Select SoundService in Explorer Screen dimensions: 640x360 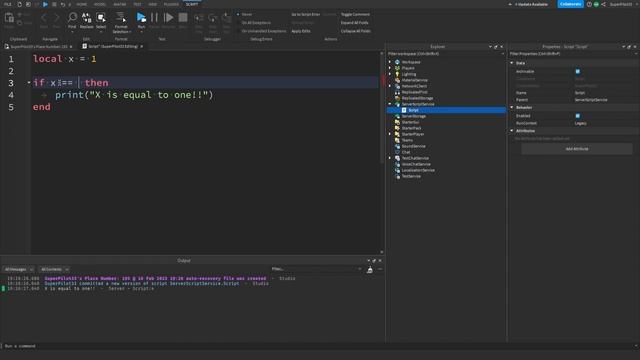[413, 146]
